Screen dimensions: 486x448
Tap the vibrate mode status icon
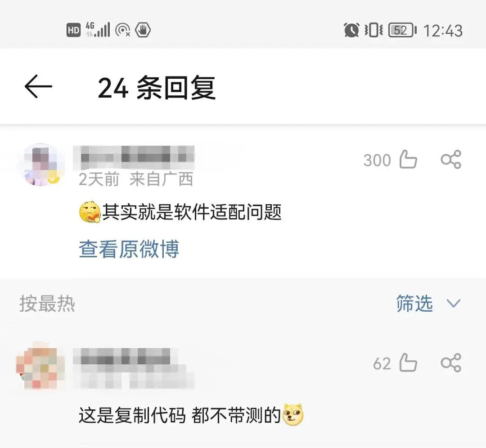pos(373,31)
